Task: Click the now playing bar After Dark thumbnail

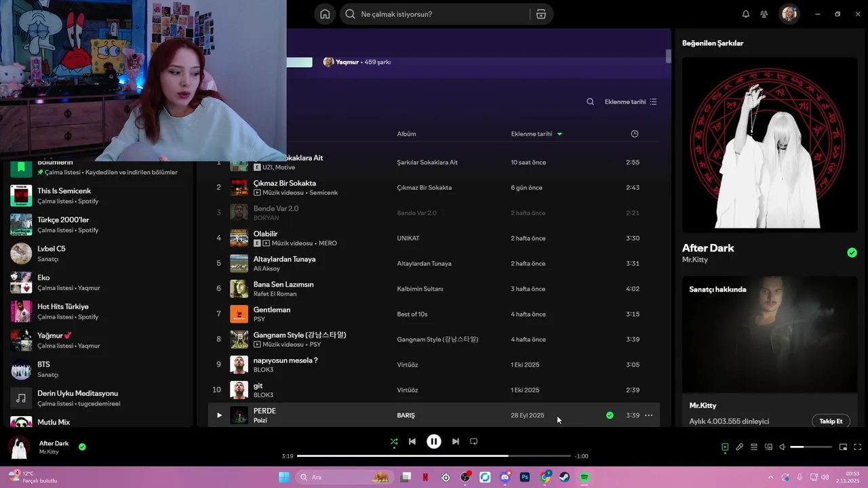Action: coord(20,447)
